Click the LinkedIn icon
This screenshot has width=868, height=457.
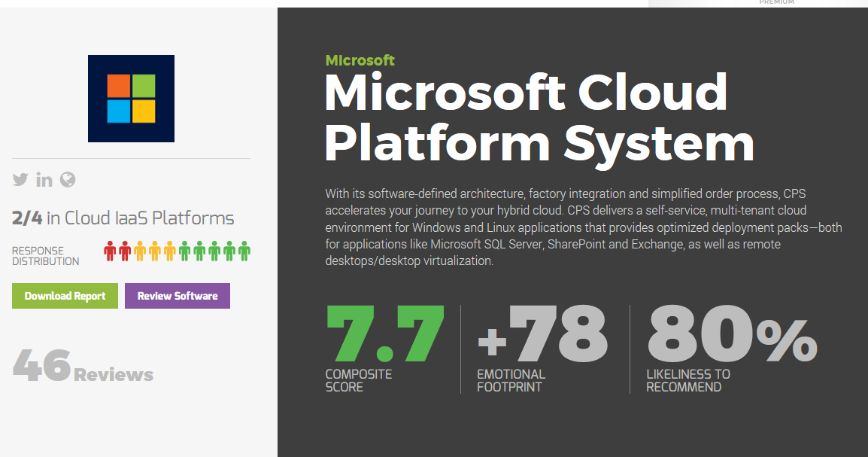tap(44, 180)
